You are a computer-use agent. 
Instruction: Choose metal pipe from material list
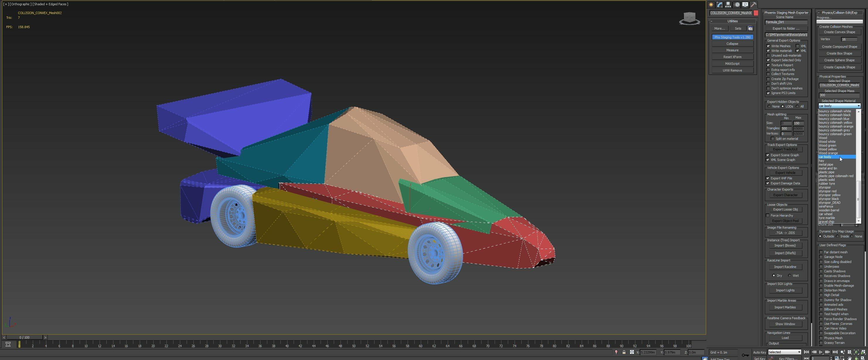[826, 165]
